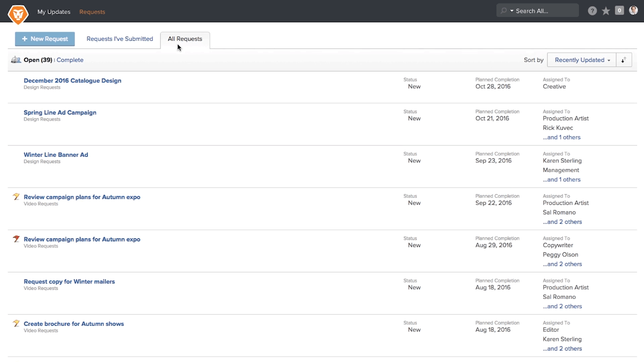This screenshot has height=362, width=644.
Task: Click 'Sal Romano' in Request copy row
Action: 559,297
